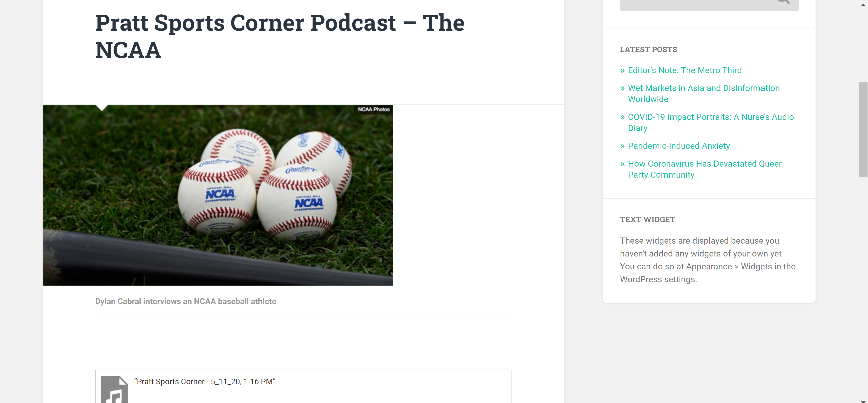The width and height of the screenshot is (868, 403).
Task: Open the Pandemic-Induced Anxiety post
Action: (679, 146)
